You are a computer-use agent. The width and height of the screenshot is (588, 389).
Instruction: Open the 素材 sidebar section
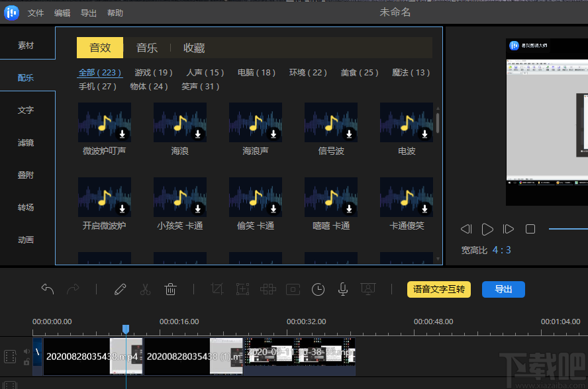coord(26,46)
